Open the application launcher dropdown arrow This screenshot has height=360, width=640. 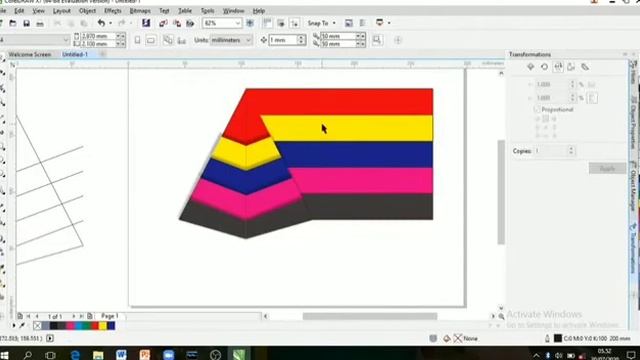point(389,23)
